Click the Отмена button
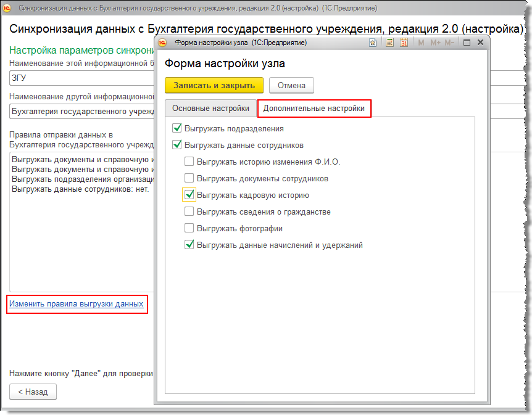This screenshot has height=415, width=532. pos(291,85)
